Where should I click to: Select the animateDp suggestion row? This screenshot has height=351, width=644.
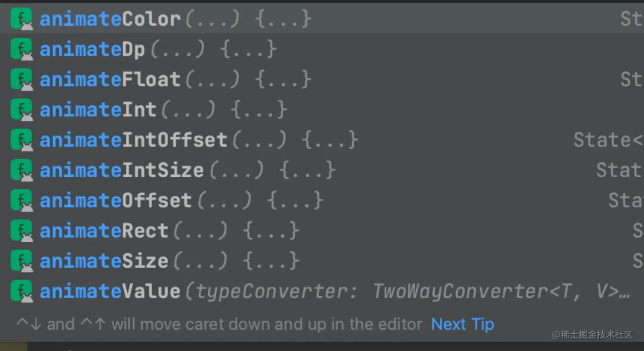click(x=92, y=49)
